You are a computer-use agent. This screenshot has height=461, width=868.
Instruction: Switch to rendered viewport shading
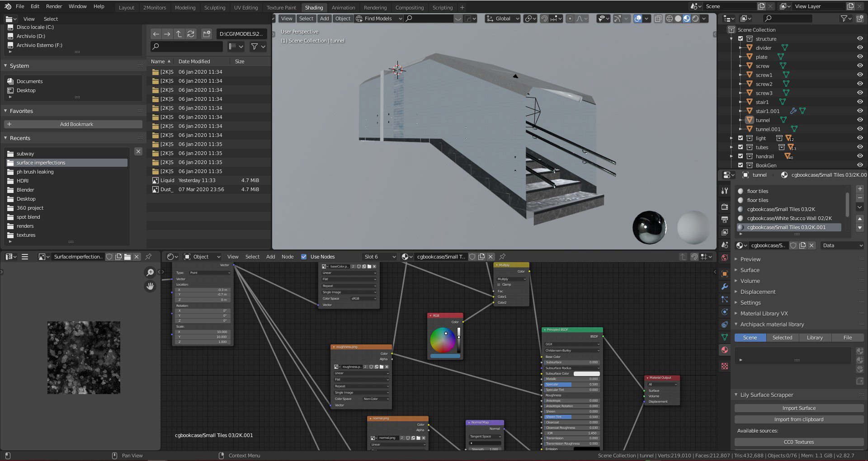click(695, 19)
